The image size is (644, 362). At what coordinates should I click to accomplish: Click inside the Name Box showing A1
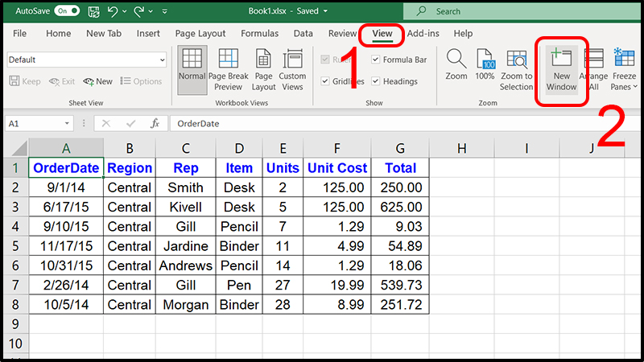pos(33,124)
